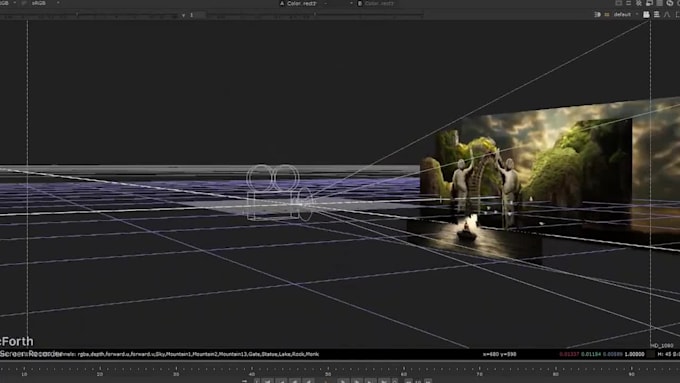
Task: Click the bright overlapping-windows icon in top-right icon row
Action: pyautogui.click(x=649, y=3)
